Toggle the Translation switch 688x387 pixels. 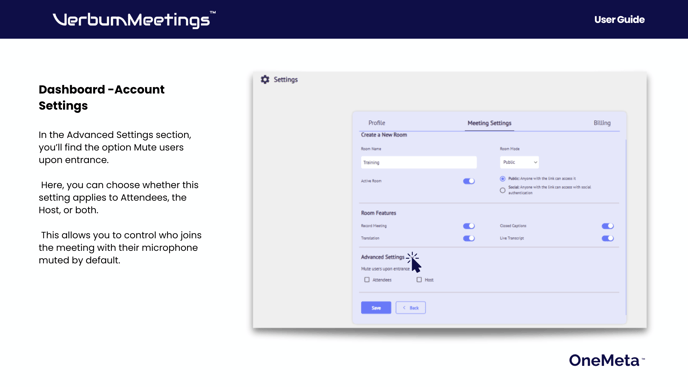click(x=469, y=238)
